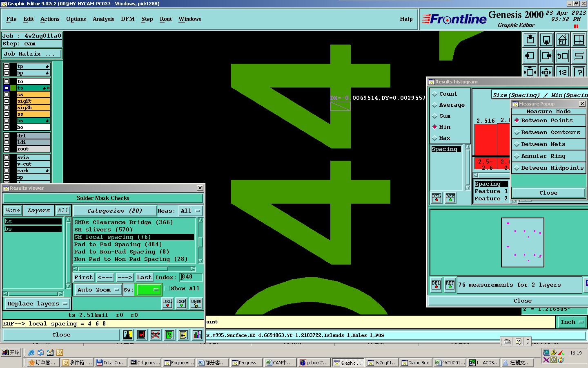The width and height of the screenshot is (588, 368).
Task: Open the Help menu
Action: (x=406, y=19)
